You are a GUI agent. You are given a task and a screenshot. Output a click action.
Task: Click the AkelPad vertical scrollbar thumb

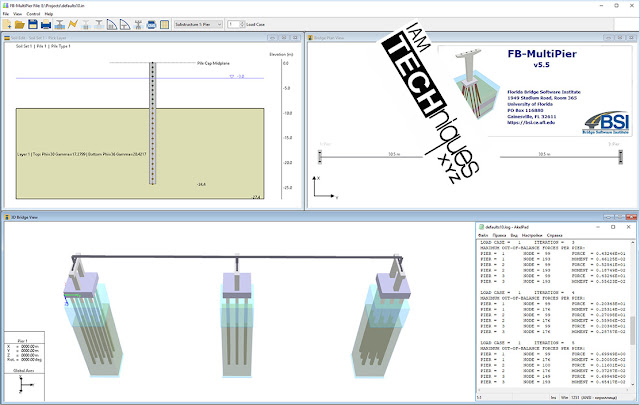633,329
